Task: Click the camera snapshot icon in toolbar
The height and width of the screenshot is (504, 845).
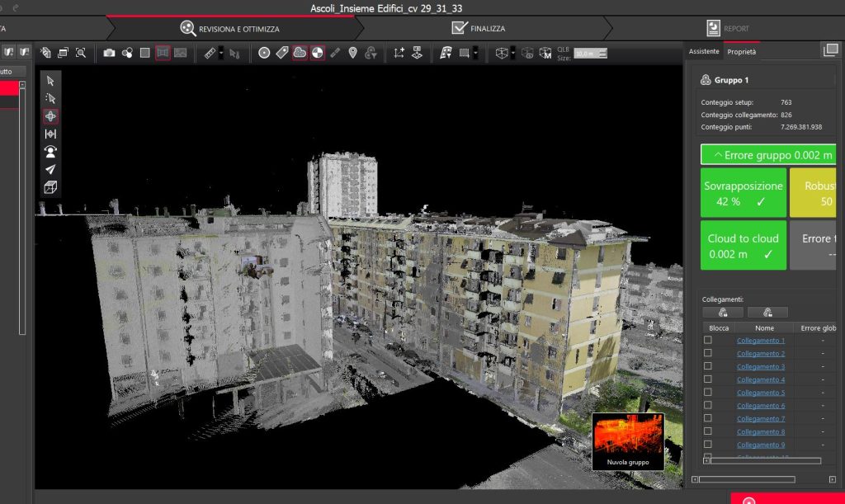Action: click(109, 53)
